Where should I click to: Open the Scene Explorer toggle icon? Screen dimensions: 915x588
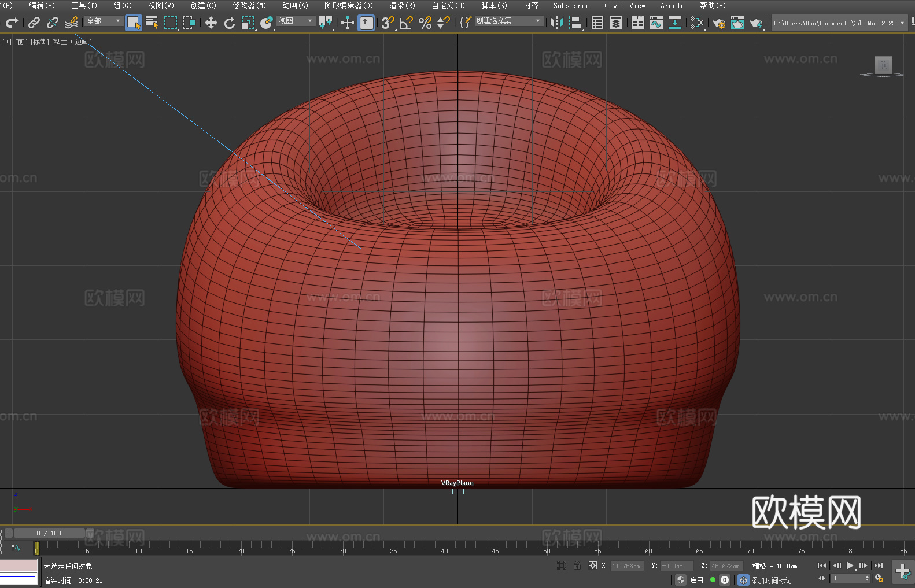[597, 23]
